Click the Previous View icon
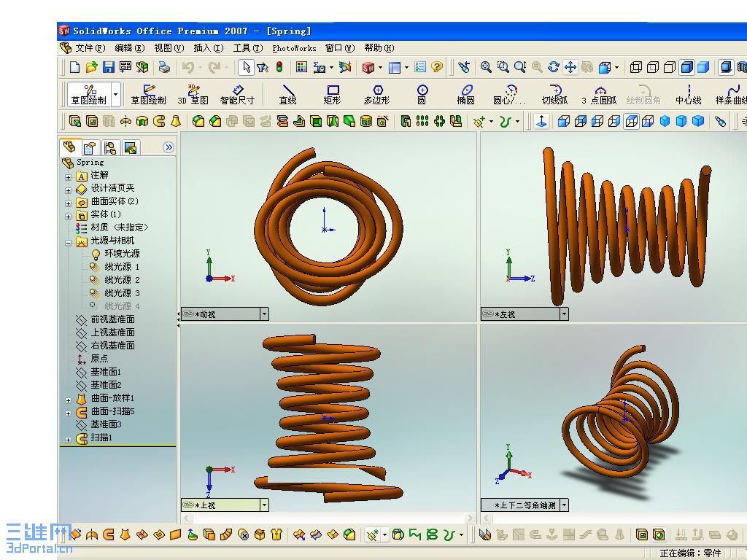This screenshot has height=560, width=747. click(465, 67)
